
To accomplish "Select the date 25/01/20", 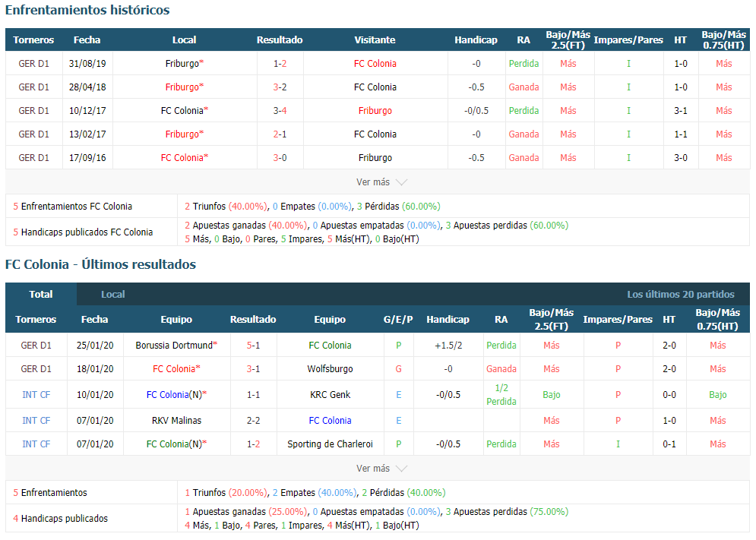I will (95, 346).
